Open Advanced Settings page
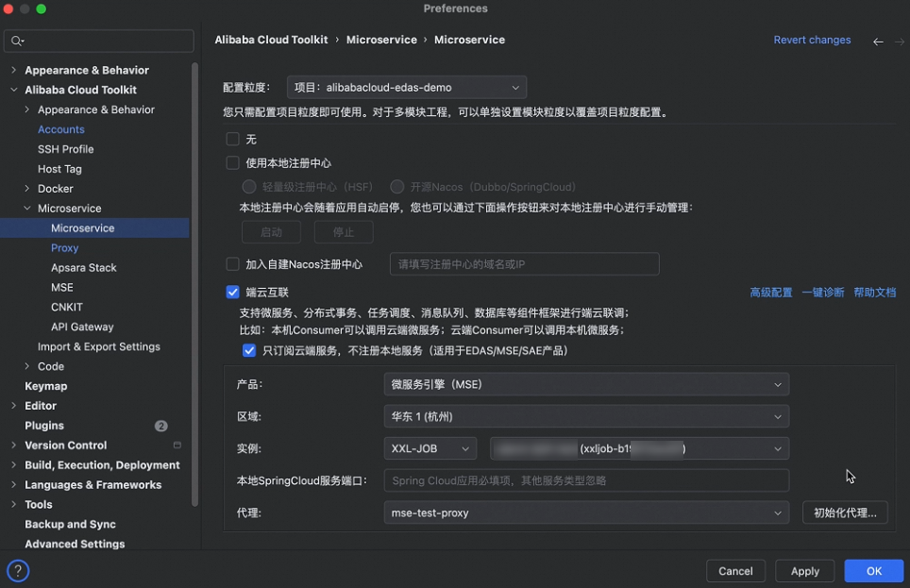This screenshot has height=588, width=910. point(75,544)
